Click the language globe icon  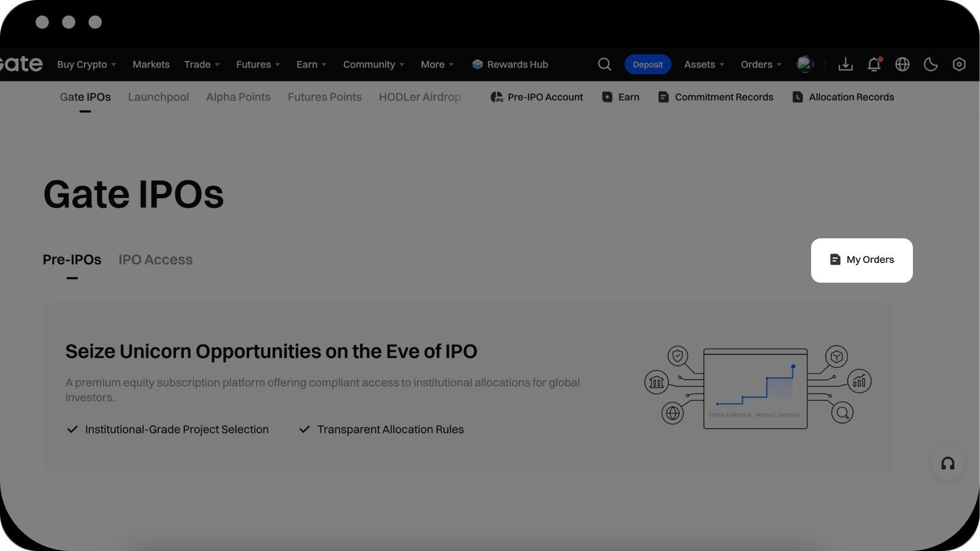coord(902,64)
